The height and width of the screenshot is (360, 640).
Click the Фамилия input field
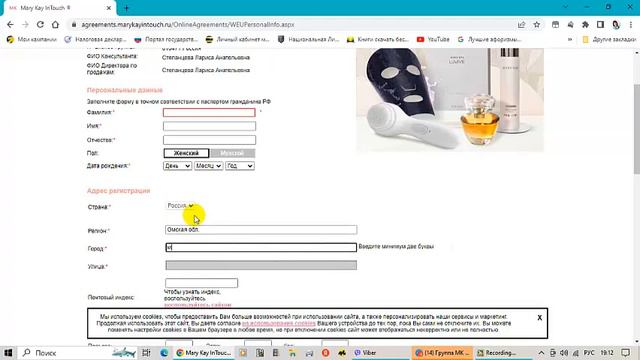pyautogui.click(x=209, y=112)
